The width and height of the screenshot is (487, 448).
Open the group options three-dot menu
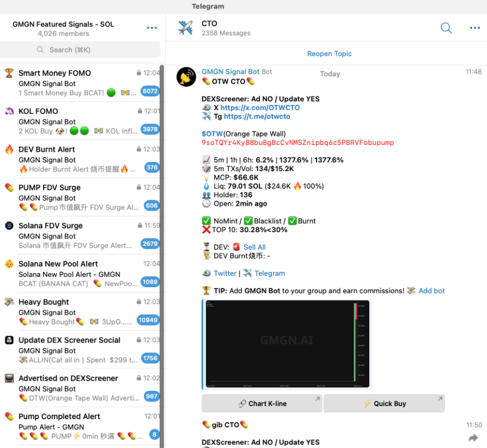click(152, 28)
